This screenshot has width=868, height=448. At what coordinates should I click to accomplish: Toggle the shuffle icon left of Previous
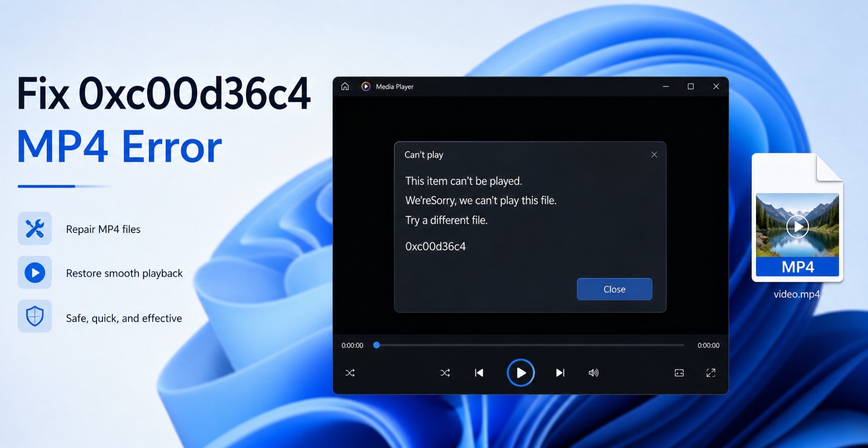445,372
